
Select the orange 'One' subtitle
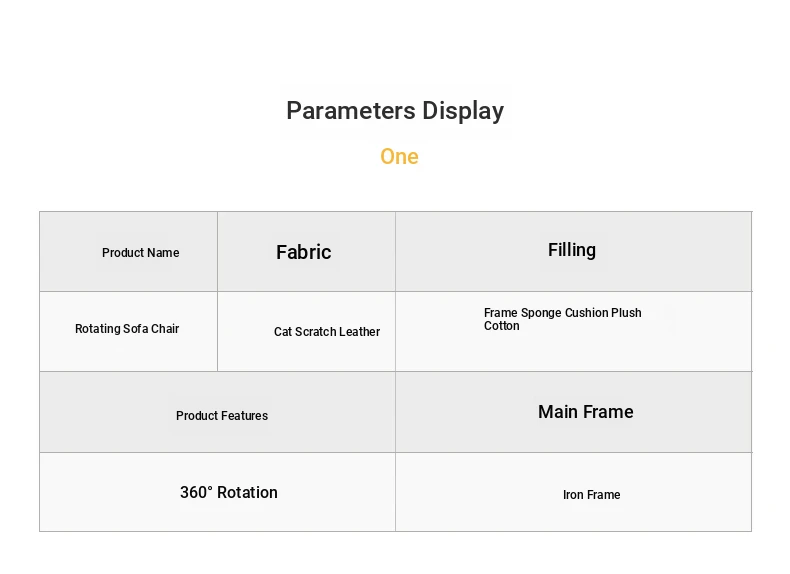pos(399,157)
